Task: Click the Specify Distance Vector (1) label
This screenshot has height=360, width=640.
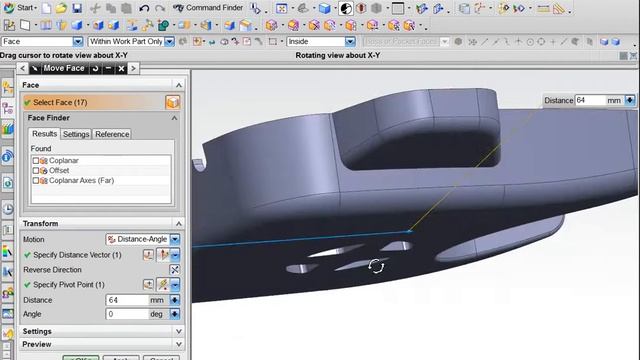Action: coord(77,255)
